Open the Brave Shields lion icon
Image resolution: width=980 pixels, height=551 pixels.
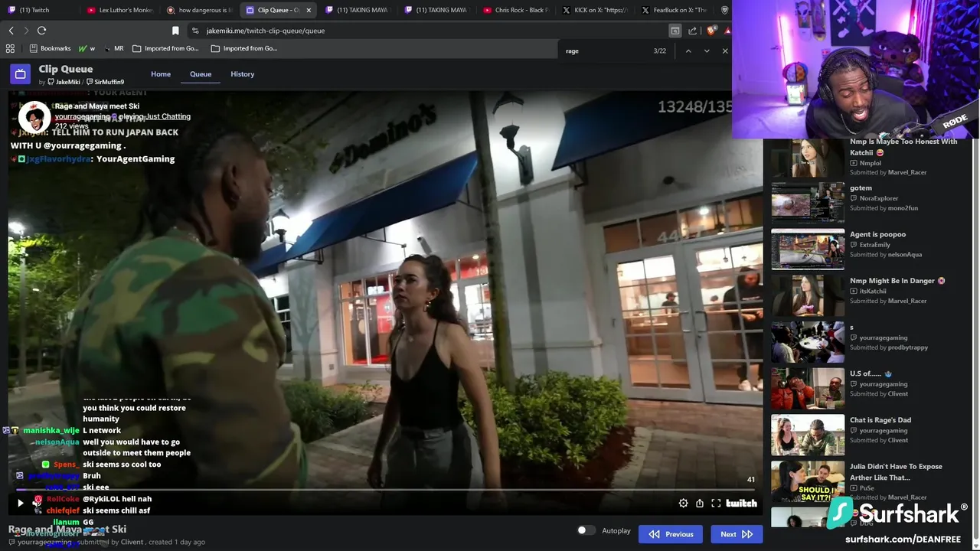pyautogui.click(x=710, y=31)
